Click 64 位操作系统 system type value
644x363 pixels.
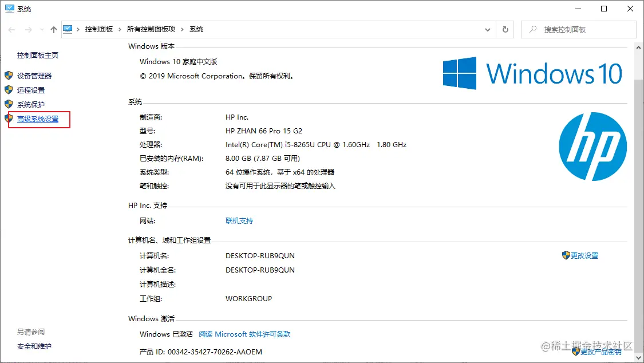pos(280,172)
